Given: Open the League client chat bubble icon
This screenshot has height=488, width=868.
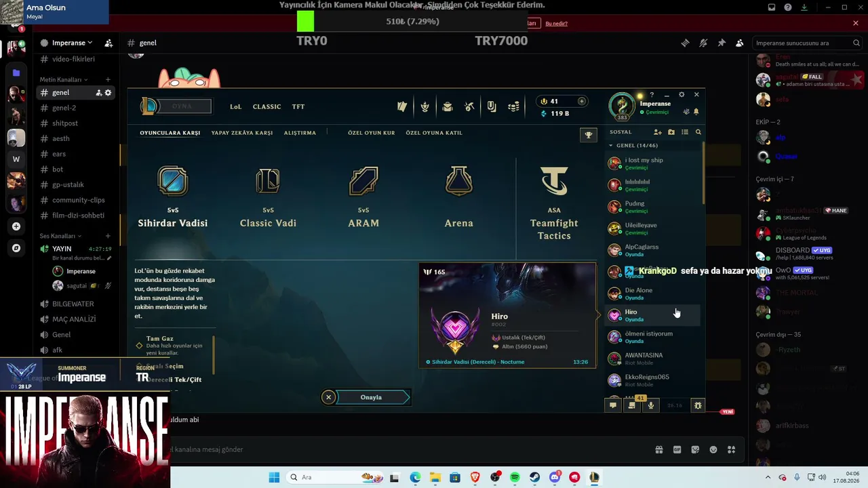Looking at the screenshot, I should coord(613,405).
